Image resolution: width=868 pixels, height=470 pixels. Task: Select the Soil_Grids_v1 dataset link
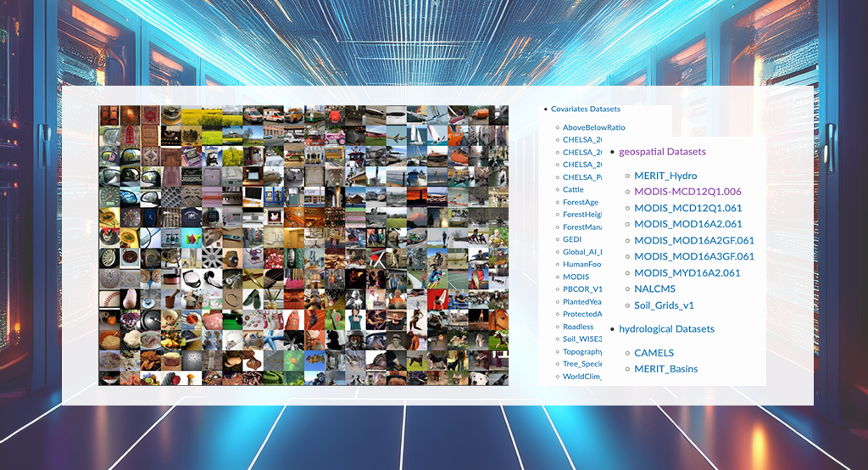coord(664,305)
